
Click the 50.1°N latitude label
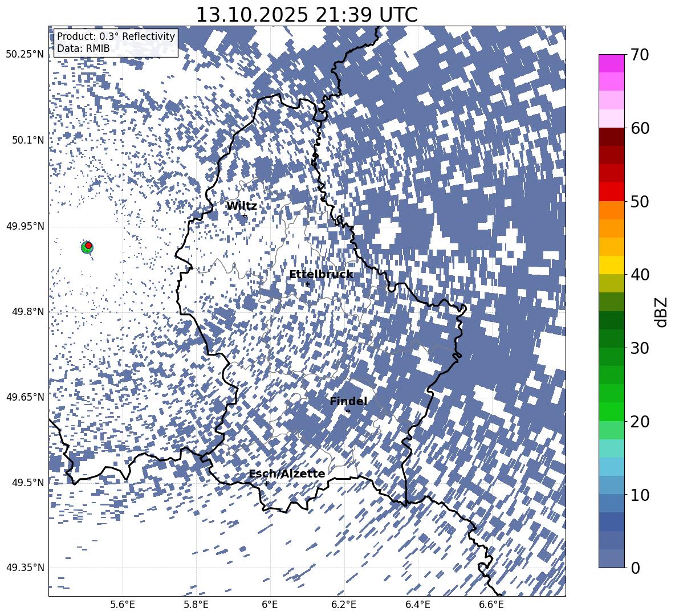tap(27, 140)
